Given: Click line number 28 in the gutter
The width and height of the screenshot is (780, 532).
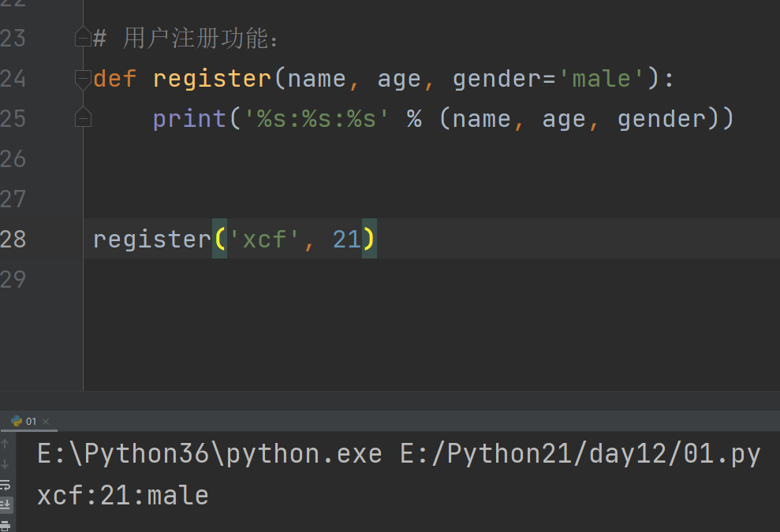Looking at the screenshot, I should 13,239.
